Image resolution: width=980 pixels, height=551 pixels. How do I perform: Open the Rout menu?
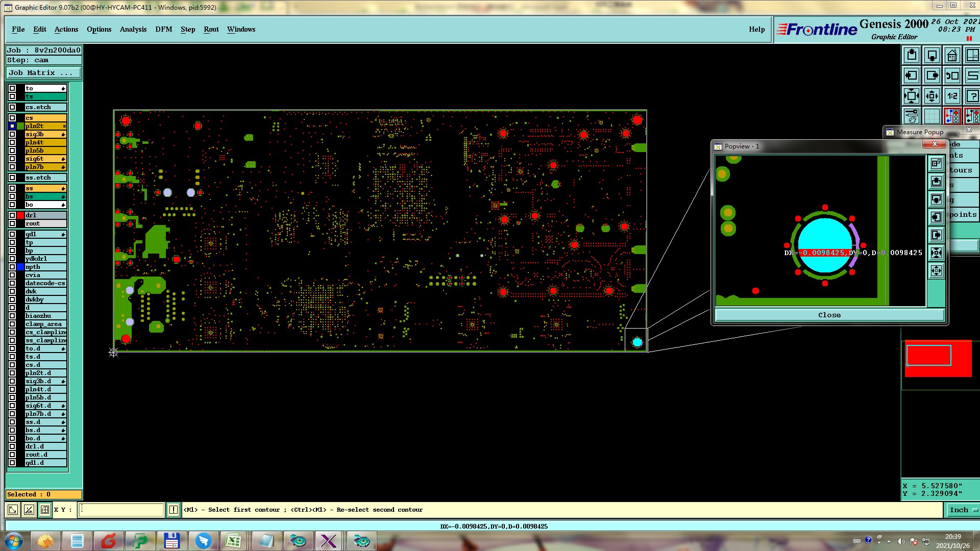coord(211,29)
